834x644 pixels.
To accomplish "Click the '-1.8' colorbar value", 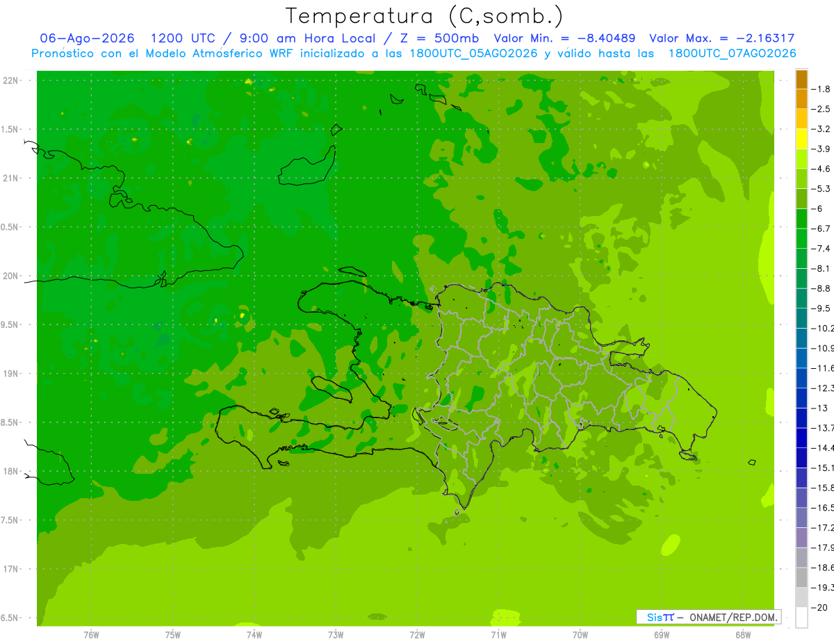I will (x=821, y=89).
